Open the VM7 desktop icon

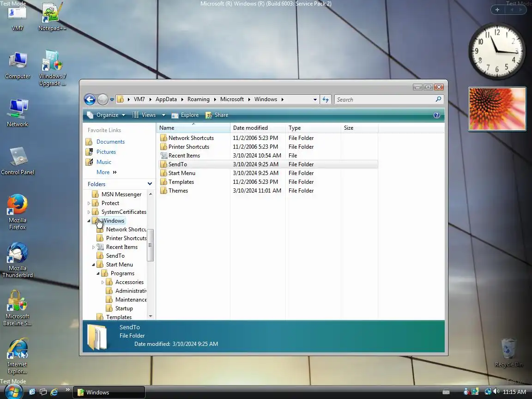[17, 18]
